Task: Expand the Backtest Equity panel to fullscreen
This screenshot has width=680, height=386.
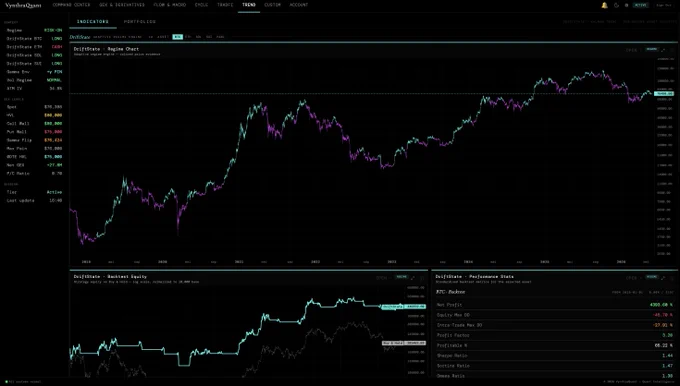Action: point(413,278)
